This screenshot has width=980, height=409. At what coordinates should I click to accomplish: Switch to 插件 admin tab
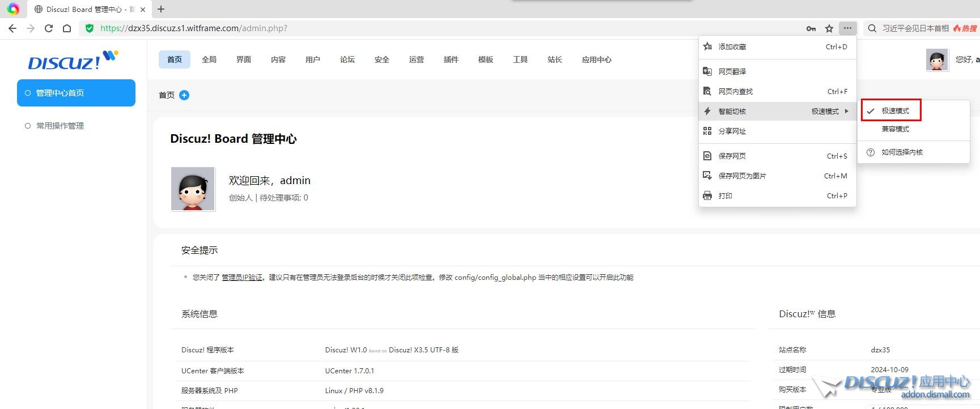pos(451,59)
